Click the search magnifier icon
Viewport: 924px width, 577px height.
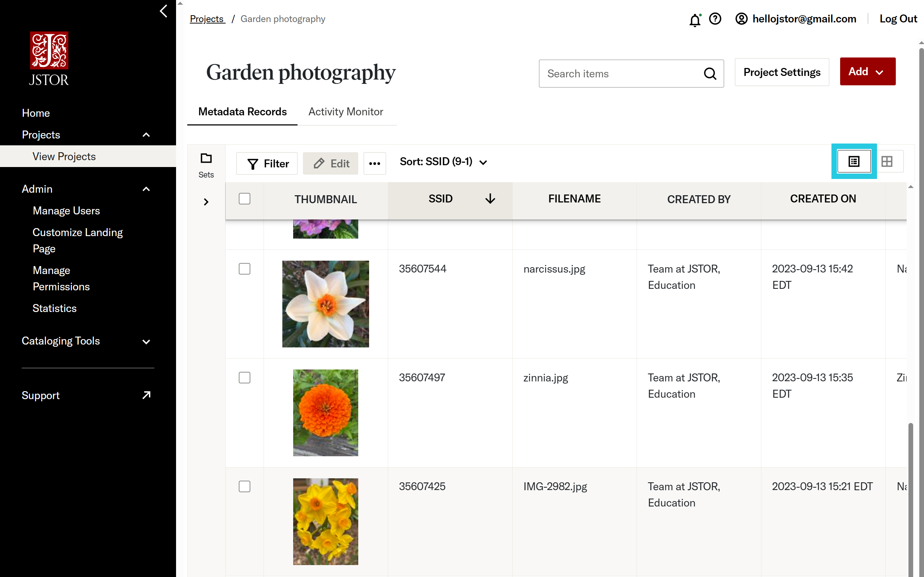click(x=710, y=74)
